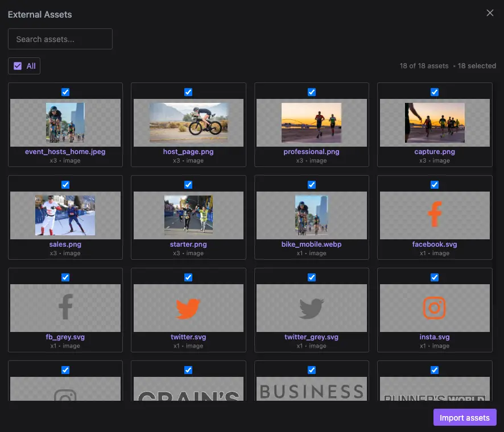Screen dimensions: 504x432
Task: Click the orange twitter.svg icon asset
Action: pyautogui.click(x=188, y=308)
